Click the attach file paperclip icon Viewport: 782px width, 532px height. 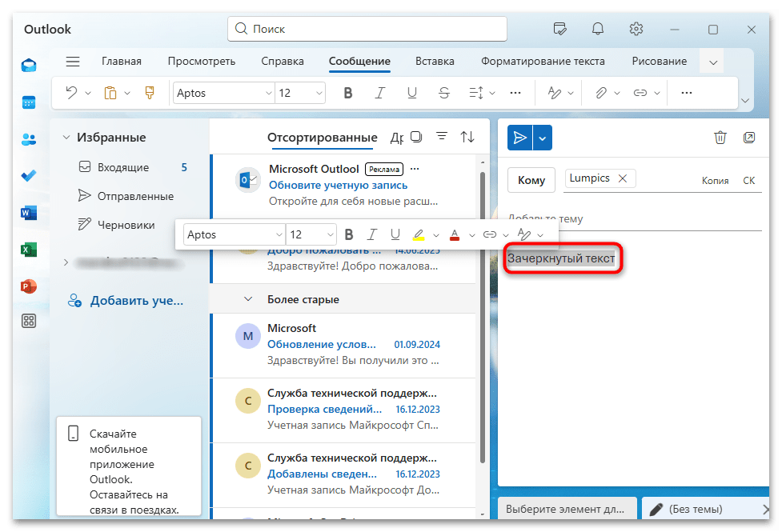coord(601,93)
